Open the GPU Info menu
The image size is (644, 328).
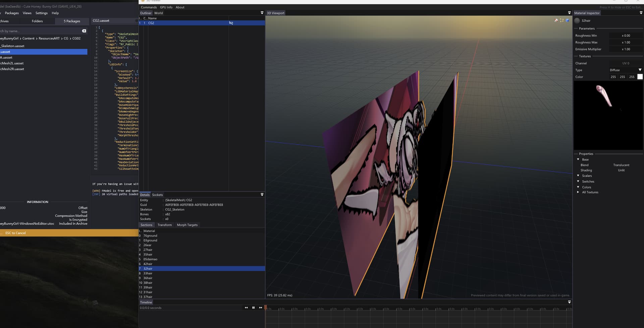coord(166,7)
